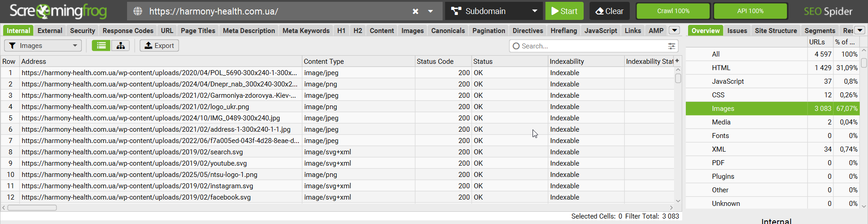Switch to the Site Structure tab
The width and height of the screenshot is (868, 224).
(776, 30)
